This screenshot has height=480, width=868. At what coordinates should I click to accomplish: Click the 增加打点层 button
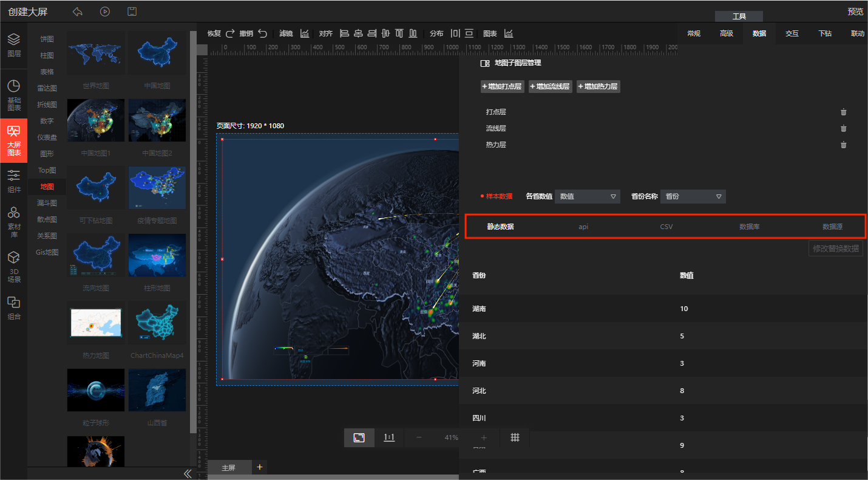(x=502, y=87)
